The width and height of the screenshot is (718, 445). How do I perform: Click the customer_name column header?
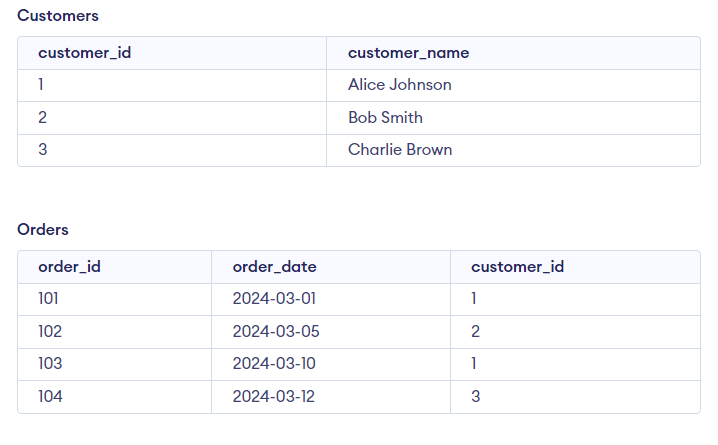point(408,53)
